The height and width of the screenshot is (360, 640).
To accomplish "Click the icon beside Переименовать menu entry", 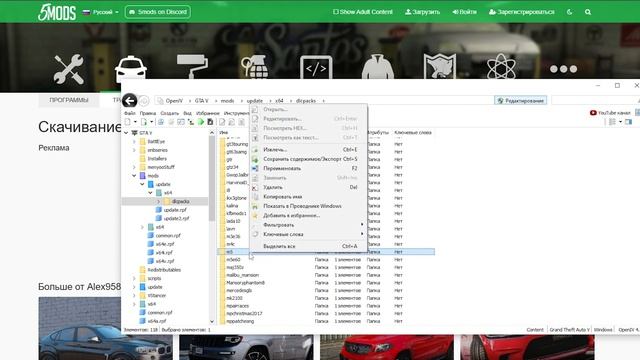I will (x=255, y=169).
